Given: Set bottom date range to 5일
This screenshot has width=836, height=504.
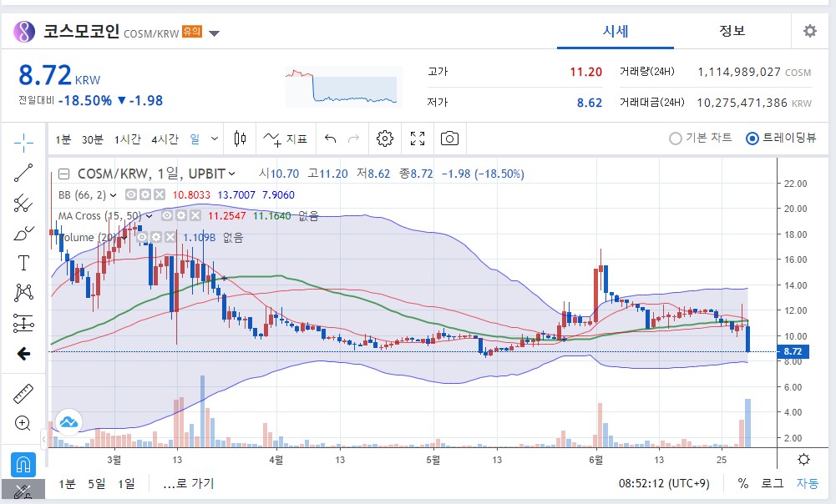Looking at the screenshot, I should tap(97, 484).
